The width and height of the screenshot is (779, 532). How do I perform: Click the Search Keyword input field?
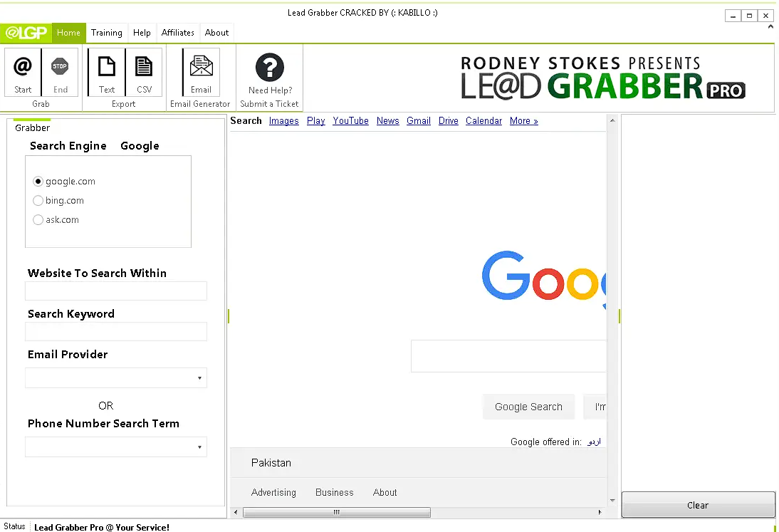[116, 331]
